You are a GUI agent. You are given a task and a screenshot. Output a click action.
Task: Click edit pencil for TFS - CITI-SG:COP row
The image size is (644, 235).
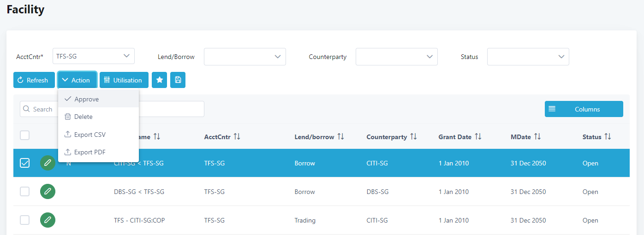click(48, 220)
